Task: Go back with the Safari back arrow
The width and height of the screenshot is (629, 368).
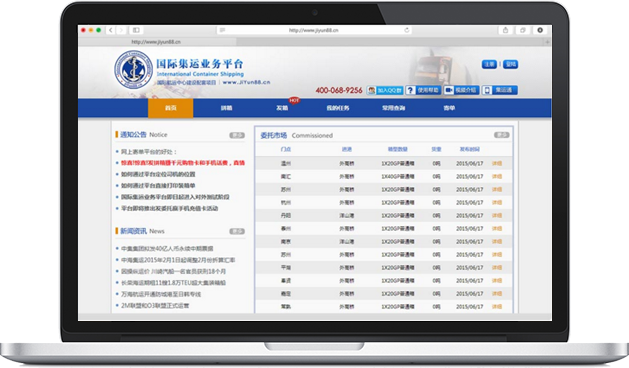Action: click(111, 30)
